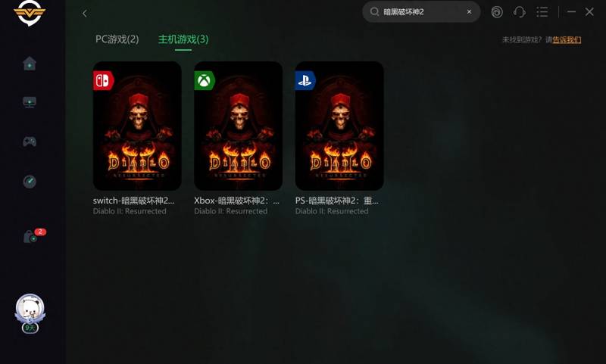Viewport: 606px width, 364px height.
Task: Open the speedometer acceleration sidebar icon
Action: coord(30,182)
